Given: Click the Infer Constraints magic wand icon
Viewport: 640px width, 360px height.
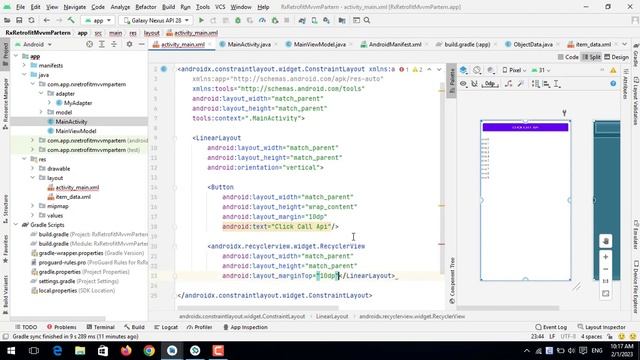Looking at the screenshot, I should (520, 84).
